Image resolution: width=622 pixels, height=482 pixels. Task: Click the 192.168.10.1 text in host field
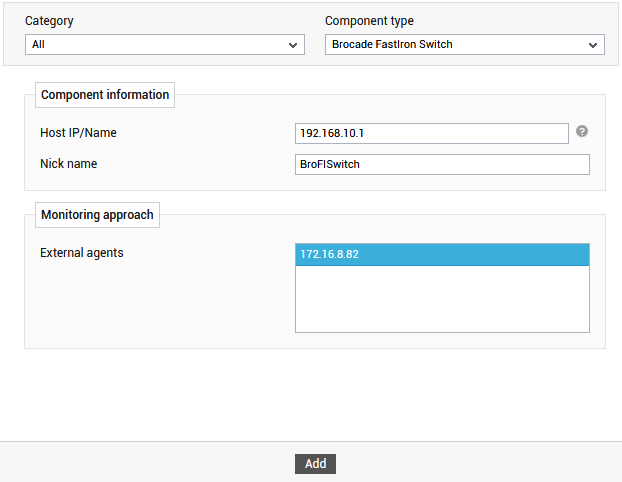coord(332,133)
